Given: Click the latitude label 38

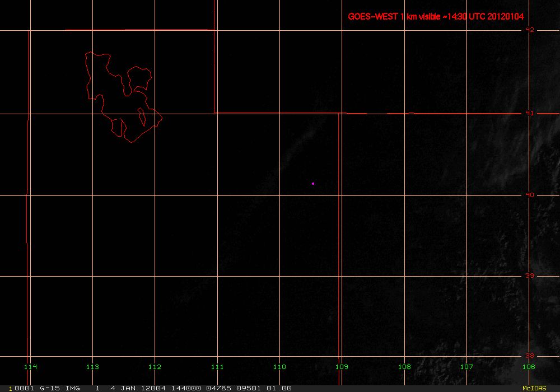Looking at the screenshot, I should click(x=530, y=356).
